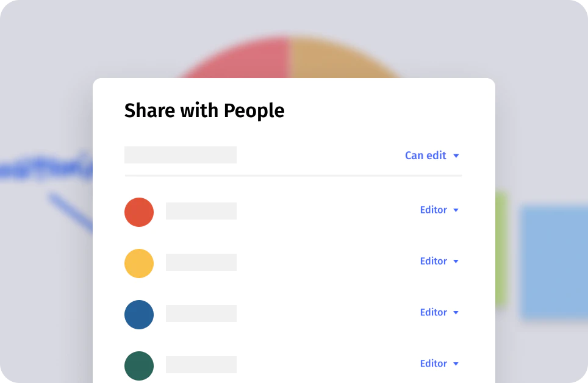Click the blurred blue rectangle behind the dialog

553,262
